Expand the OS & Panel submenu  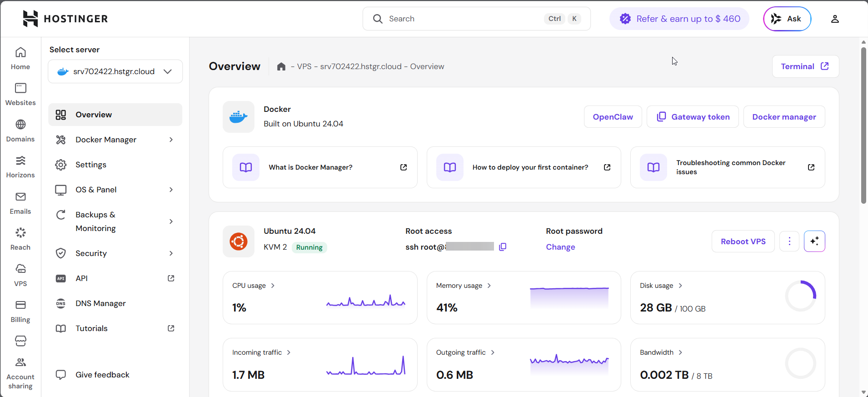pos(171,190)
